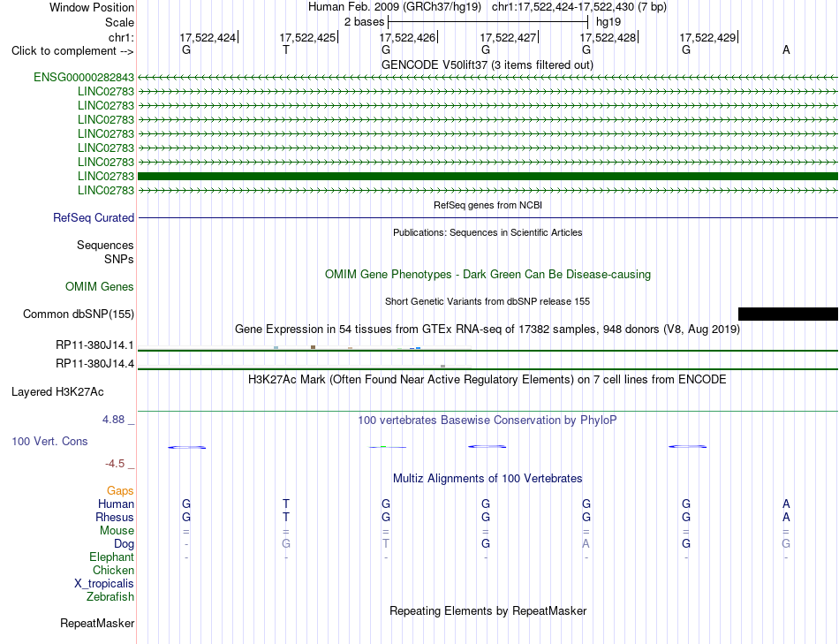This screenshot has height=644, width=839.
Task: Click the Mouse species label
Action: pyautogui.click(x=117, y=531)
